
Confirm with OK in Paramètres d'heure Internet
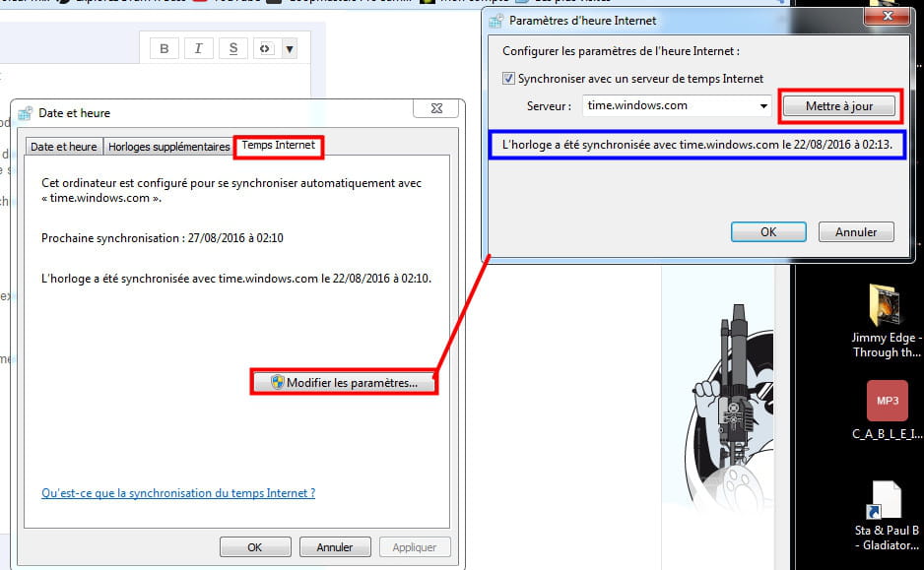768,232
